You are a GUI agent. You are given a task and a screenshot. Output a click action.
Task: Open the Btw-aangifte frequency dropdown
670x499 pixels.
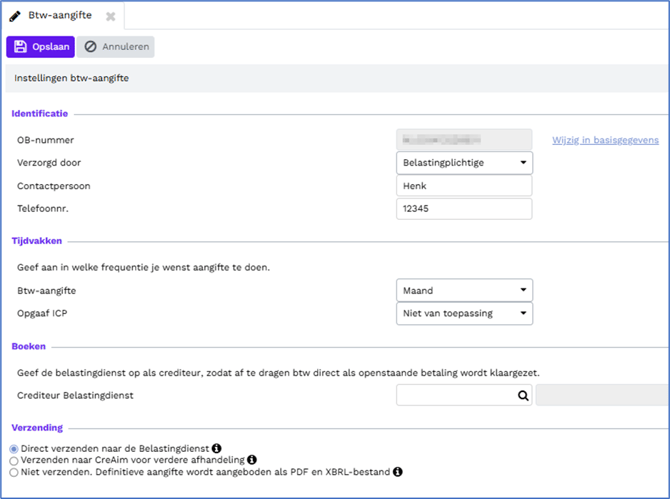point(464,291)
